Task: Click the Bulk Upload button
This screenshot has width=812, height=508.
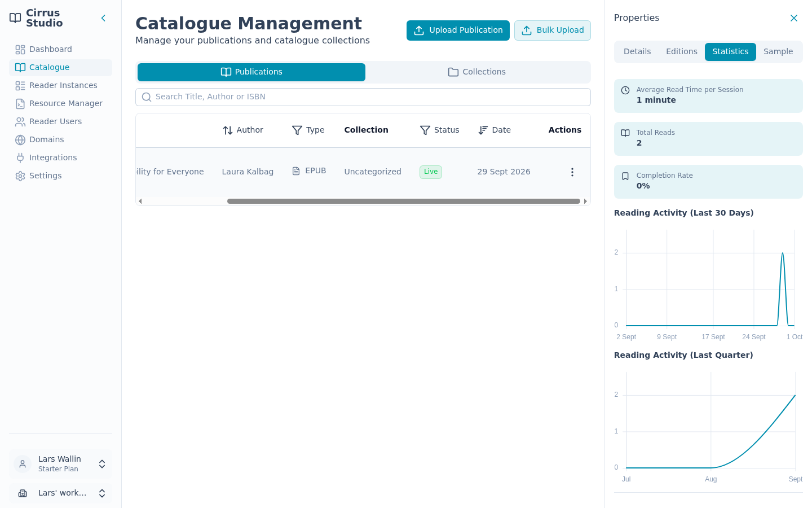Action: (553, 30)
